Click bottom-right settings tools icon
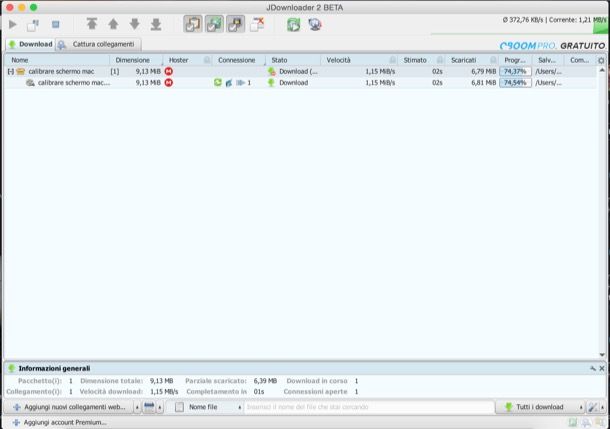The height and width of the screenshot is (429, 610). pyautogui.click(x=592, y=407)
